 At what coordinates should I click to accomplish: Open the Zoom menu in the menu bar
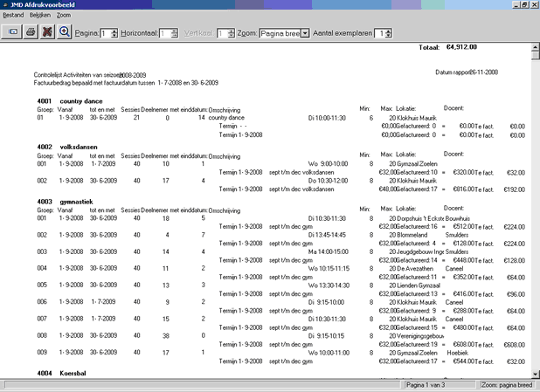[x=64, y=15]
